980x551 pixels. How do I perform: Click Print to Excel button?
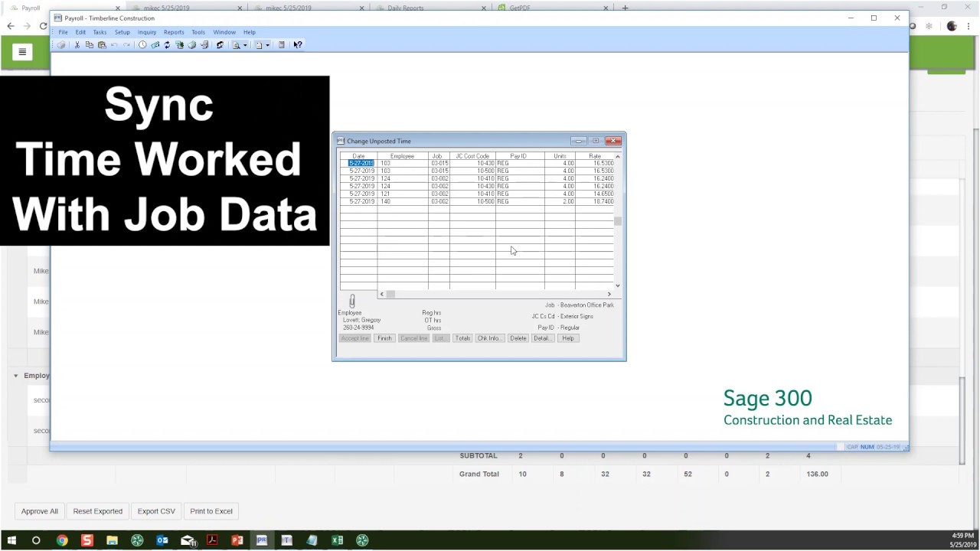[211, 511]
